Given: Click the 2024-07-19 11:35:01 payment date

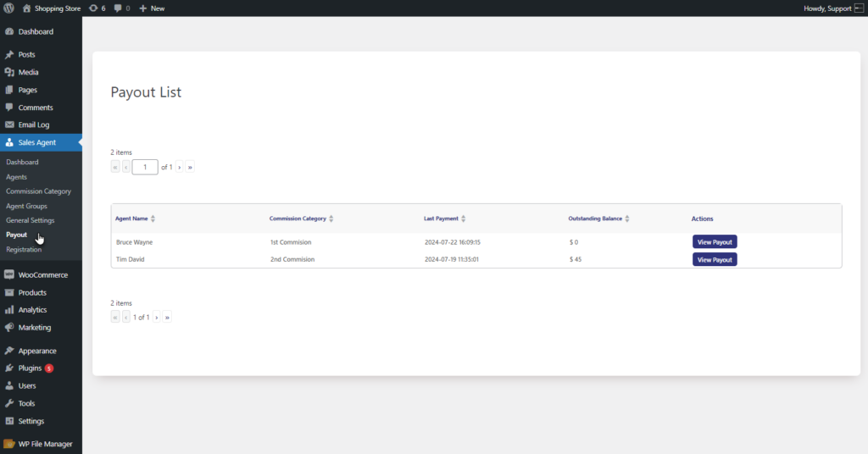Looking at the screenshot, I should point(452,259).
